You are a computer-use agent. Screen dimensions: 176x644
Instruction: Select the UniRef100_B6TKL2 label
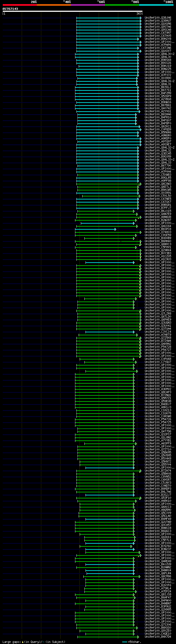(158, 87)
